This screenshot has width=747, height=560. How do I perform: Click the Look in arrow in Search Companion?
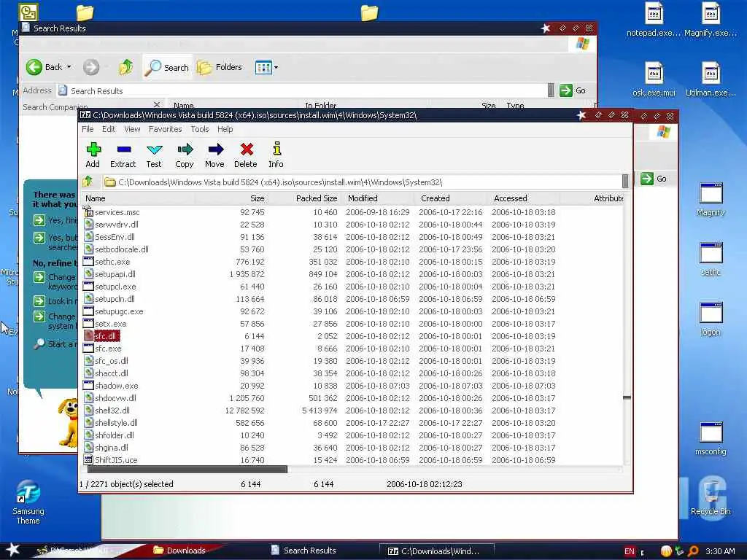pos(39,301)
